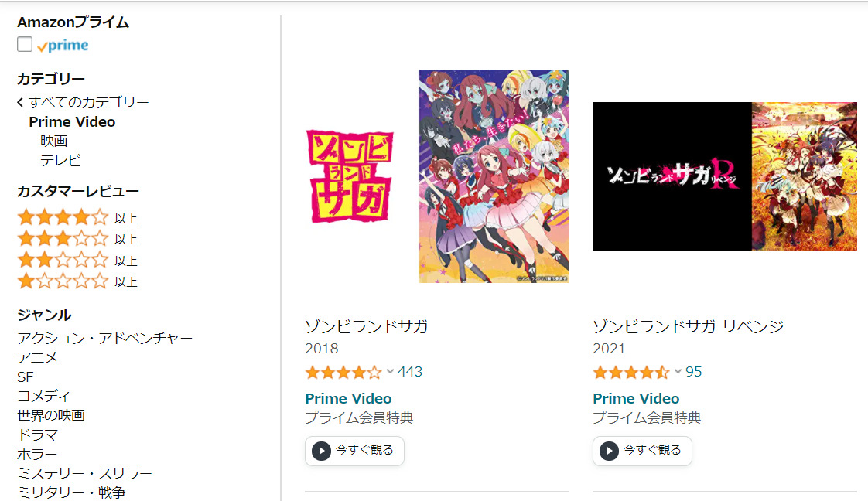Play ゾンビランドサガ リベンジ with 今すぐ観る button
This screenshot has width=868, height=501.
click(x=642, y=451)
